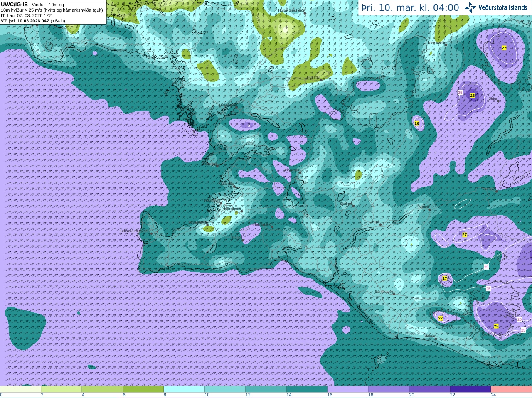Click the 16–18 m/s lavender legend swatch
The width and height of the screenshot is (532, 398).
pos(348,389)
